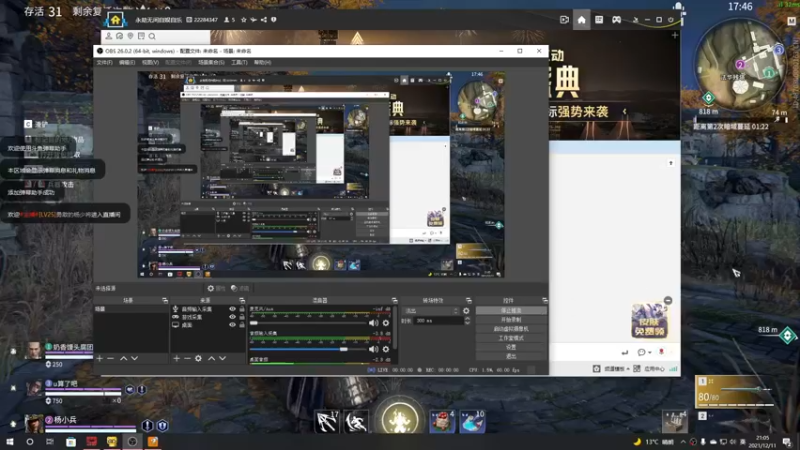Click the 启动虚拟摄像机 virtual camera button
800x450 pixels.
coord(511,329)
